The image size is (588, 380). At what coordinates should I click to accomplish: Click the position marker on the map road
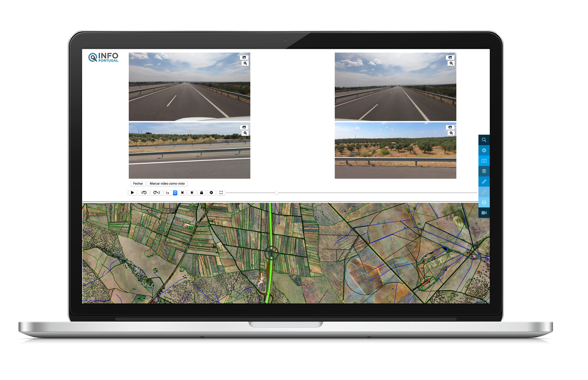tap(272, 253)
